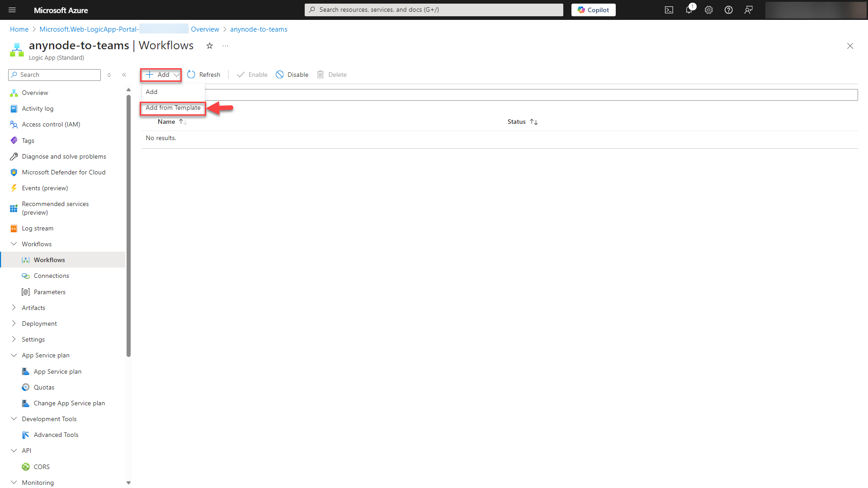
Task: Navigate to Home via the breadcrumb
Action: tap(19, 29)
